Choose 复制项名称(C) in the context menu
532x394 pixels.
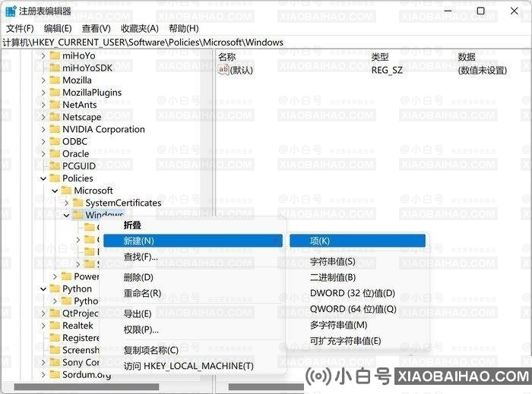pos(193,350)
